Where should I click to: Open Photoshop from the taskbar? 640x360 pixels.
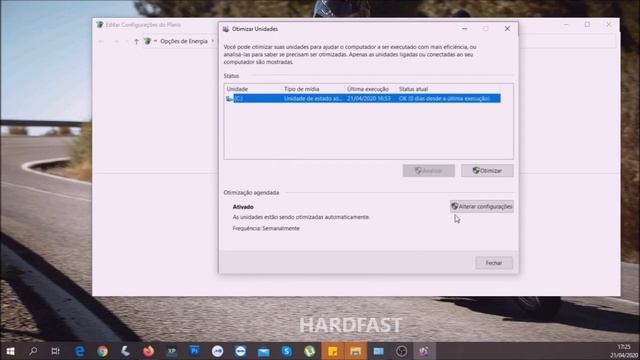(x=195, y=351)
